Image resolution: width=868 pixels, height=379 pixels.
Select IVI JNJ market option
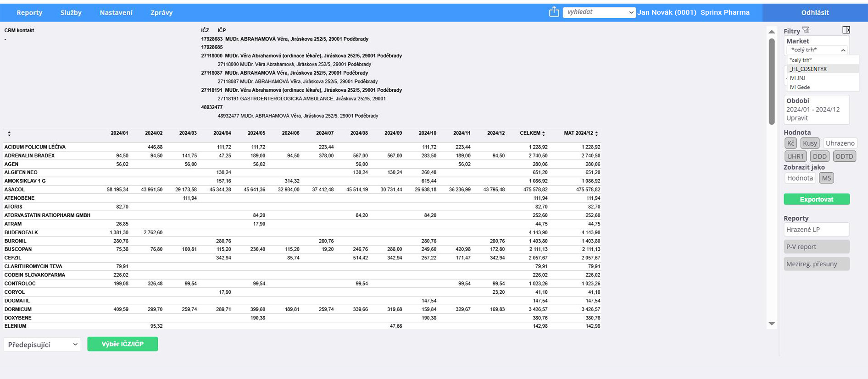(823, 78)
